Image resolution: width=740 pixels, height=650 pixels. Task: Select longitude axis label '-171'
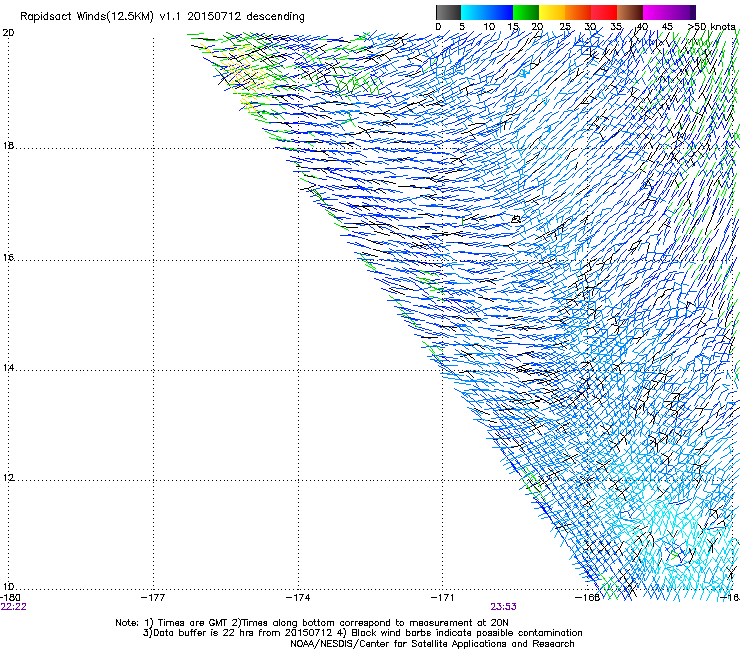click(443, 598)
